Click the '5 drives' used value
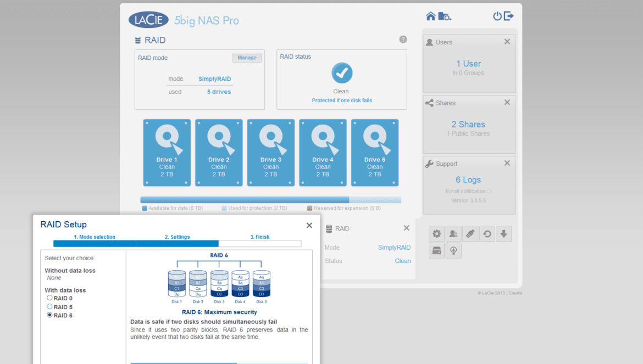Viewport: 643px width, 364px height. tap(219, 92)
